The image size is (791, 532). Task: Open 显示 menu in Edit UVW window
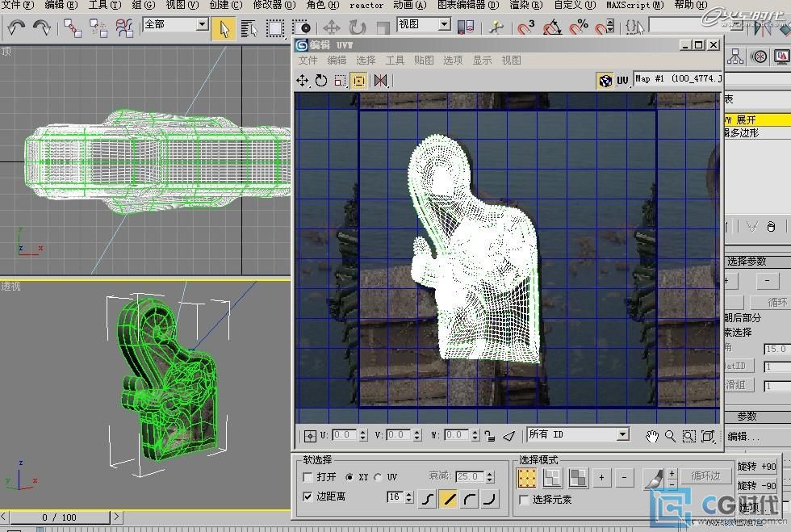coord(482,60)
